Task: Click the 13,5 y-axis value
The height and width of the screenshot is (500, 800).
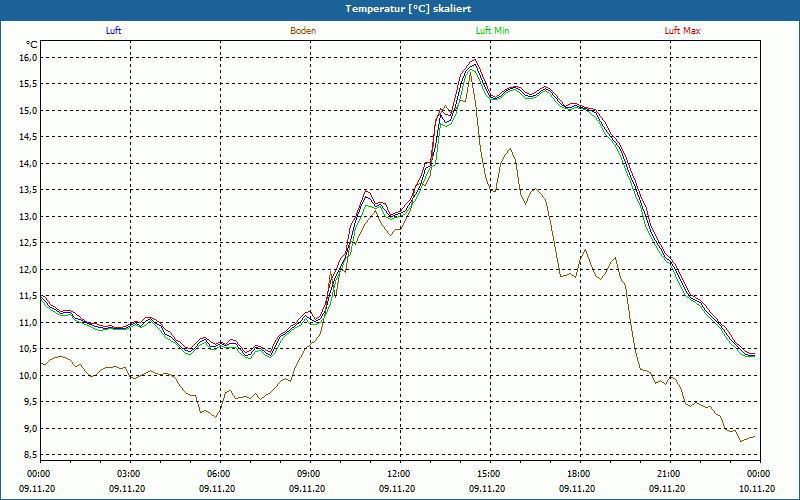Action: pyautogui.click(x=28, y=190)
